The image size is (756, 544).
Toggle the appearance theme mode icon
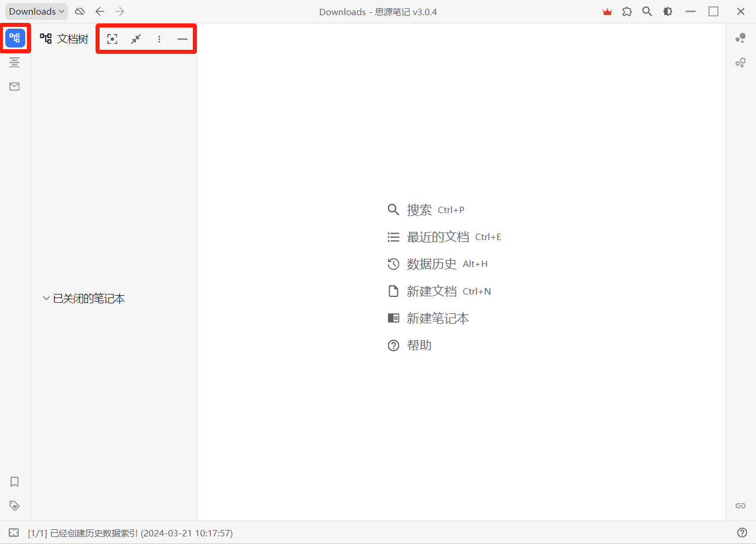668,11
